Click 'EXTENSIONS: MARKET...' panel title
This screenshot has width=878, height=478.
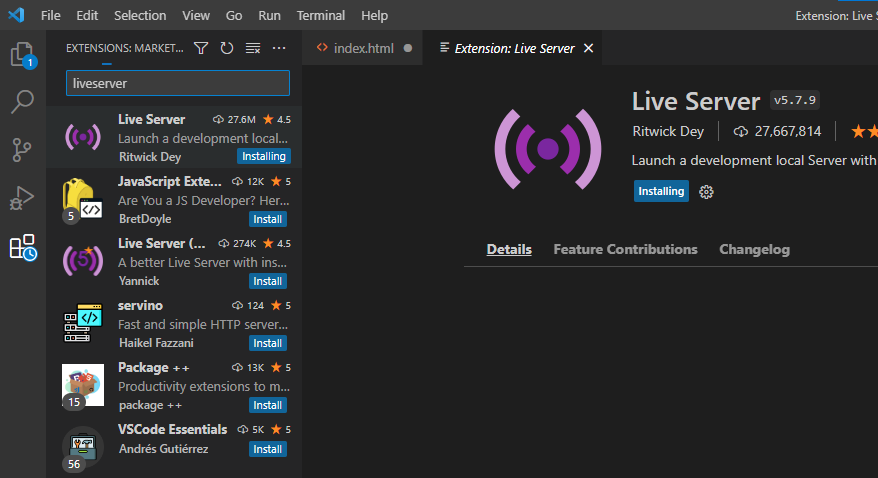124,48
